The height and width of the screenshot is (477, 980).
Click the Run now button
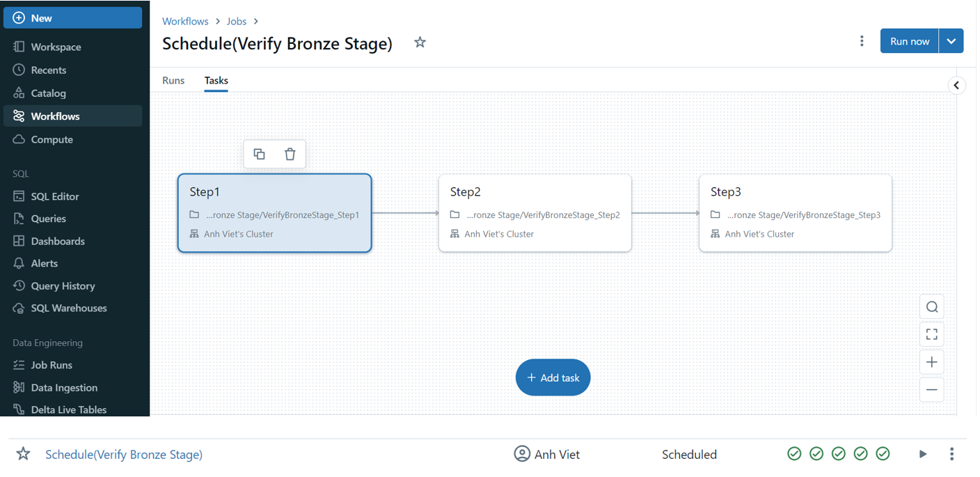click(909, 40)
